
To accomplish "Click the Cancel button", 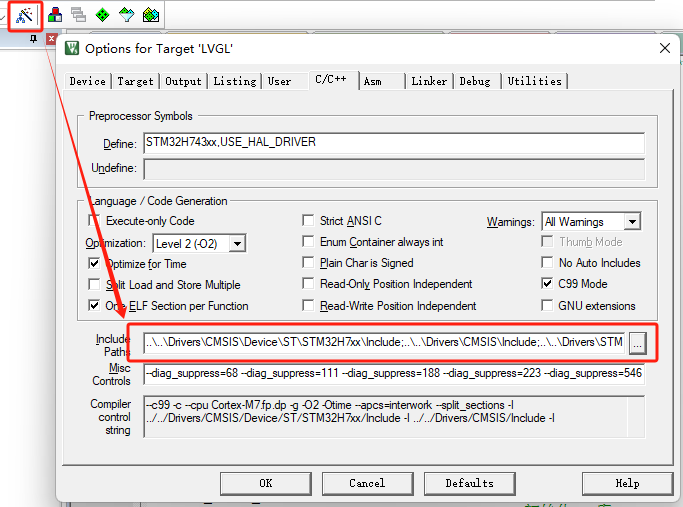I will tap(368, 483).
